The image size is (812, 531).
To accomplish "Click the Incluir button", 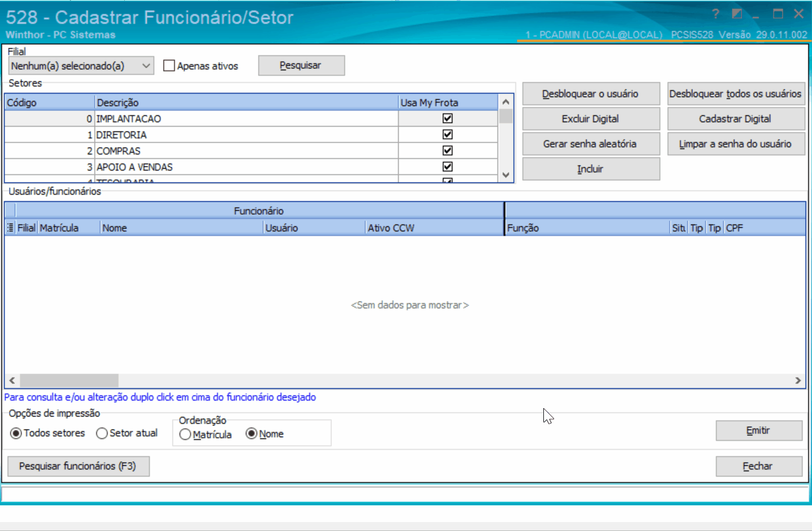I will tap(591, 169).
